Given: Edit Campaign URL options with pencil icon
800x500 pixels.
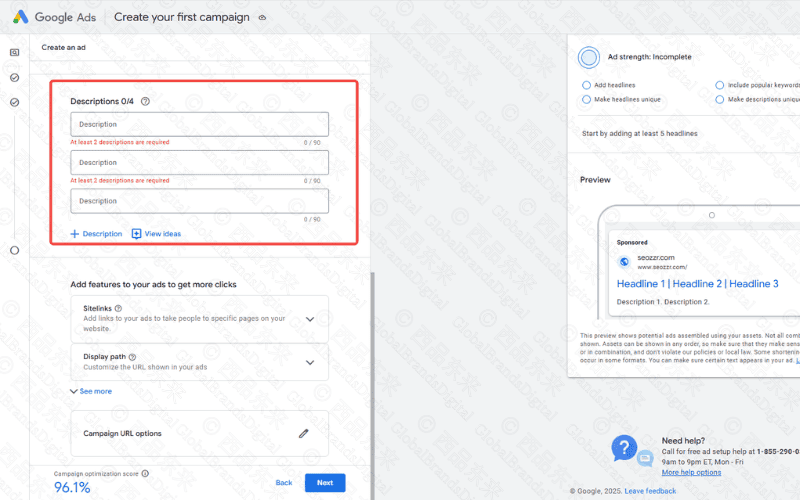Looking at the screenshot, I should tap(304, 433).
